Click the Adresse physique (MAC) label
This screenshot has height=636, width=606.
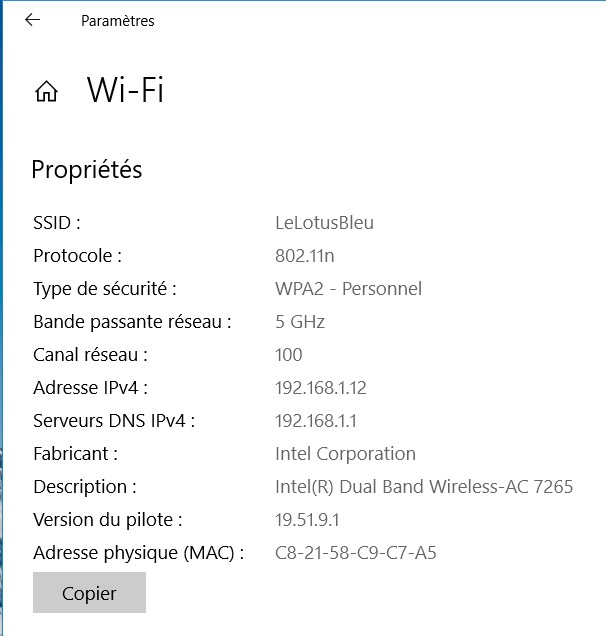tap(138, 553)
